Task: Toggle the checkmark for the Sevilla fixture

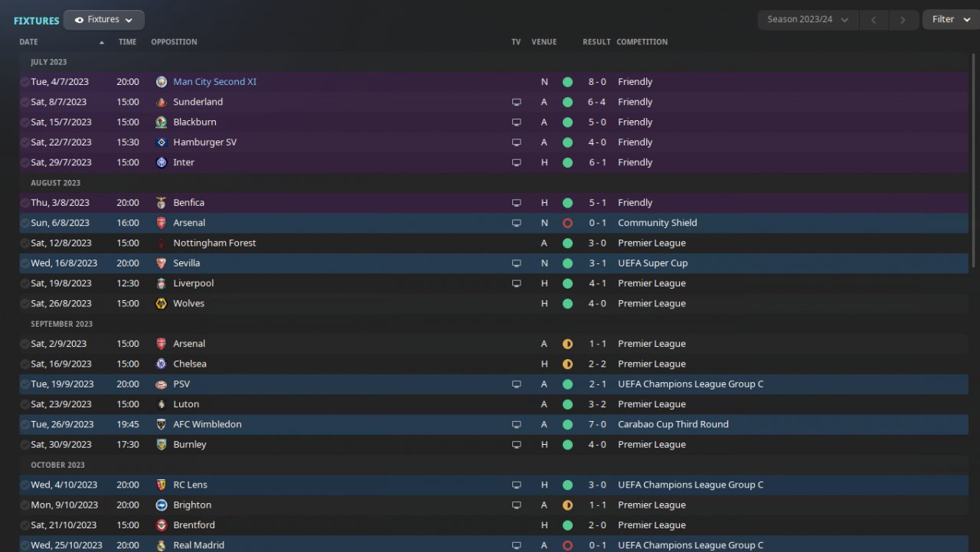Action: 24,263
